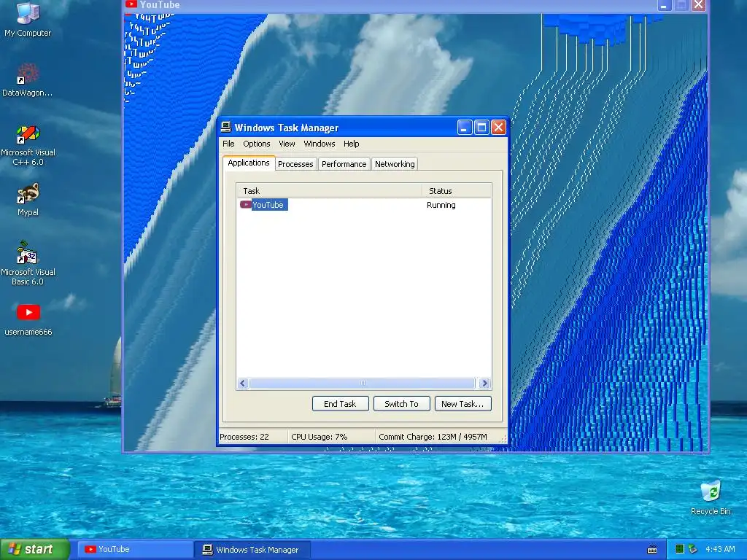The image size is (747, 560).
Task: Switch to the Networking tab
Action: pyautogui.click(x=395, y=164)
